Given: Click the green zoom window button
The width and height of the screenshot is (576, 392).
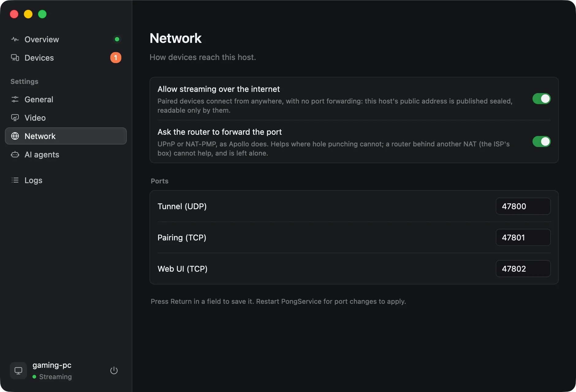Looking at the screenshot, I should [42, 14].
